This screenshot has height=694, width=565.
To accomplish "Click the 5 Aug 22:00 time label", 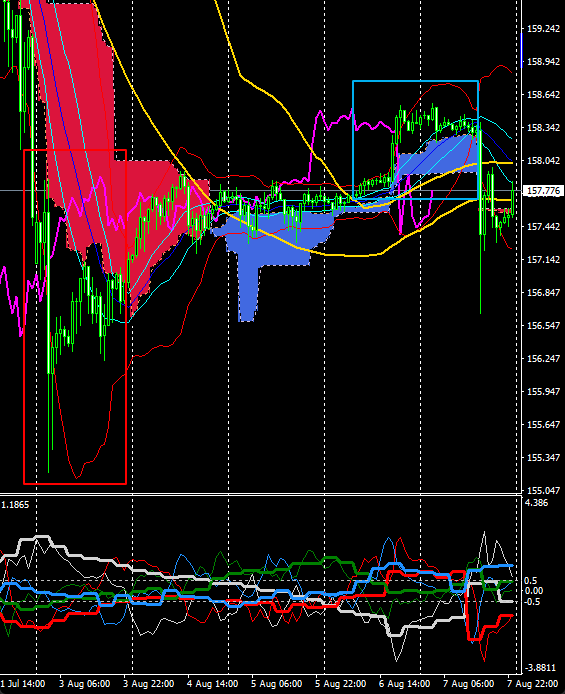I will (x=341, y=683).
